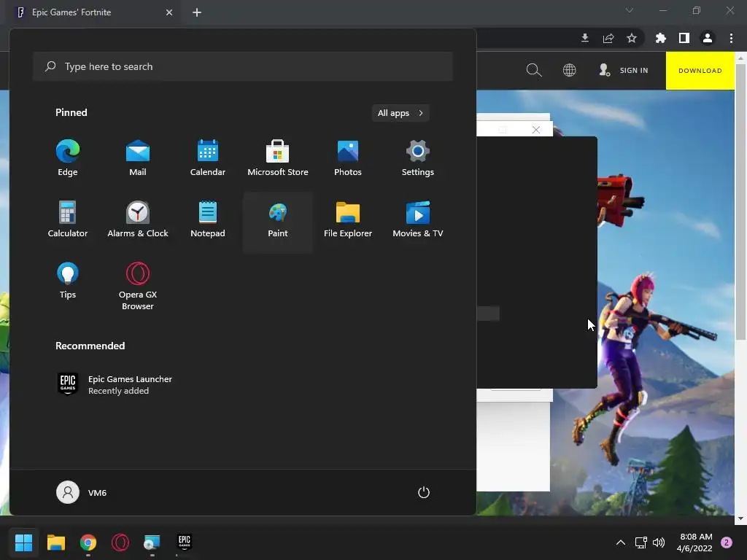Open the notification center badge
This screenshot has height=560, width=747.
(727, 542)
